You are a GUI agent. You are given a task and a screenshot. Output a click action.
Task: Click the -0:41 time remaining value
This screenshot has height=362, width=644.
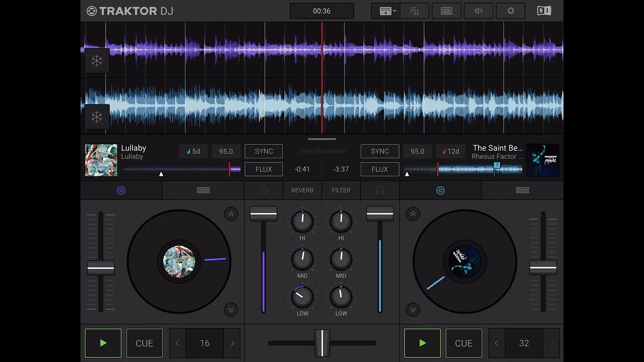302,169
